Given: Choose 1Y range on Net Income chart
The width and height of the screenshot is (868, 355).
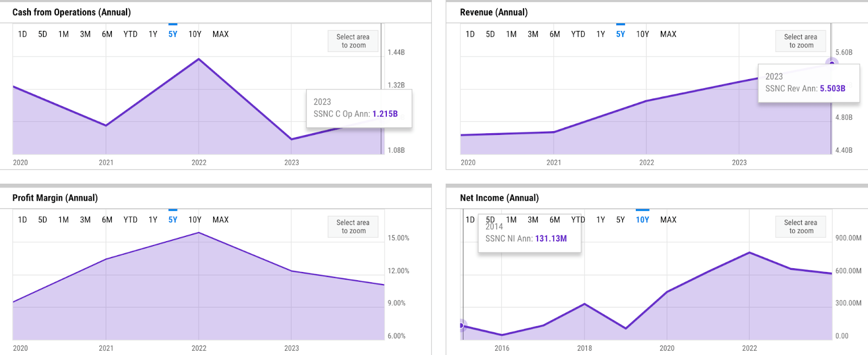Looking at the screenshot, I should tap(601, 220).
